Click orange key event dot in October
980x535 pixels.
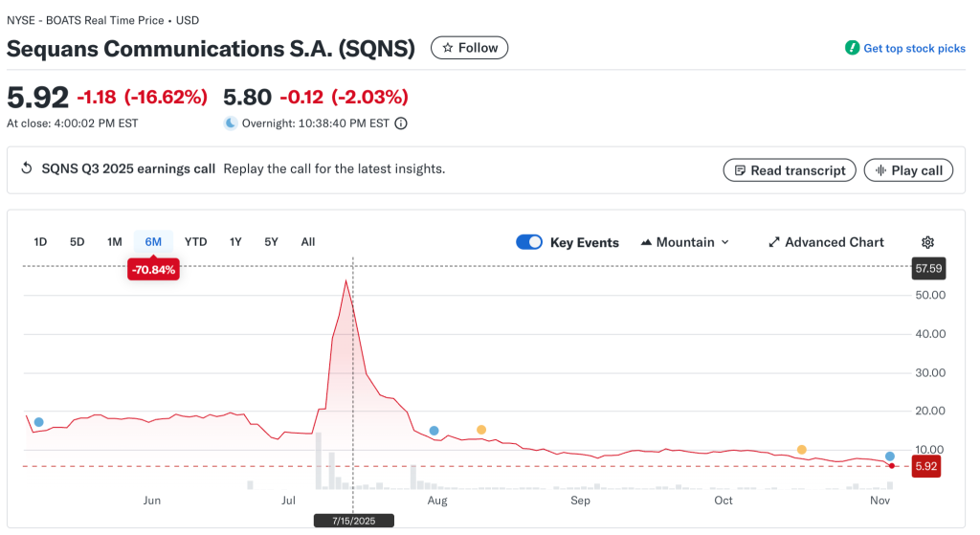(x=802, y=450)
